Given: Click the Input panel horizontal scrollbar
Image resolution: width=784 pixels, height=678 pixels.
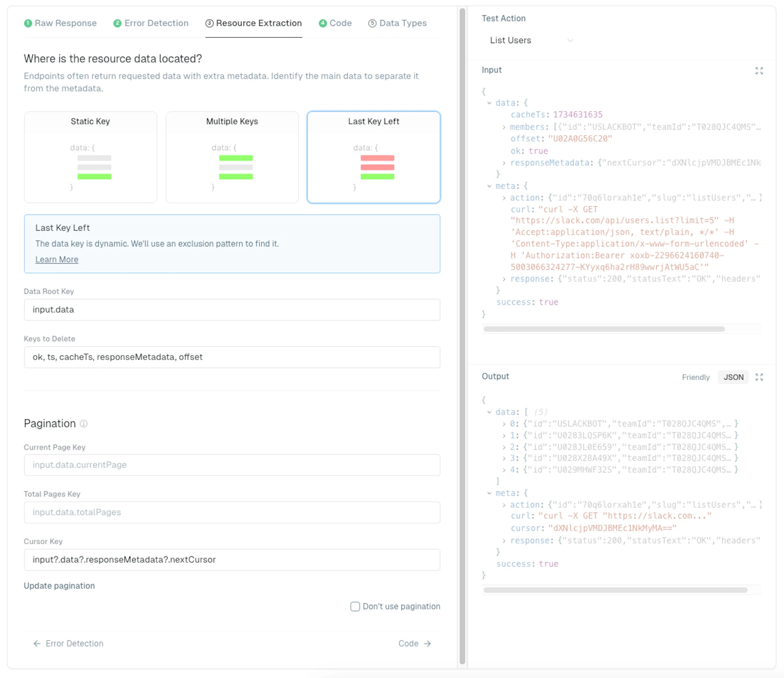Looking at the screenshot, I should point(604,329).
